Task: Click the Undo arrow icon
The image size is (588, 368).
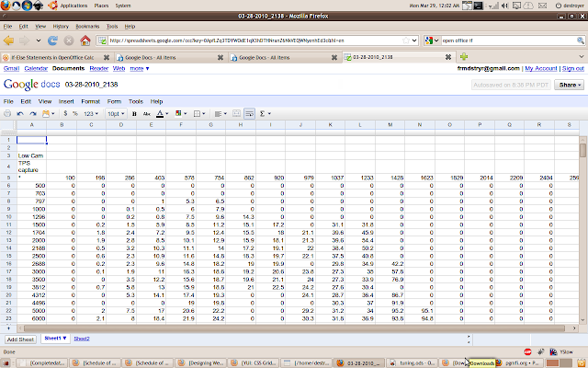Action: [22, 113]
